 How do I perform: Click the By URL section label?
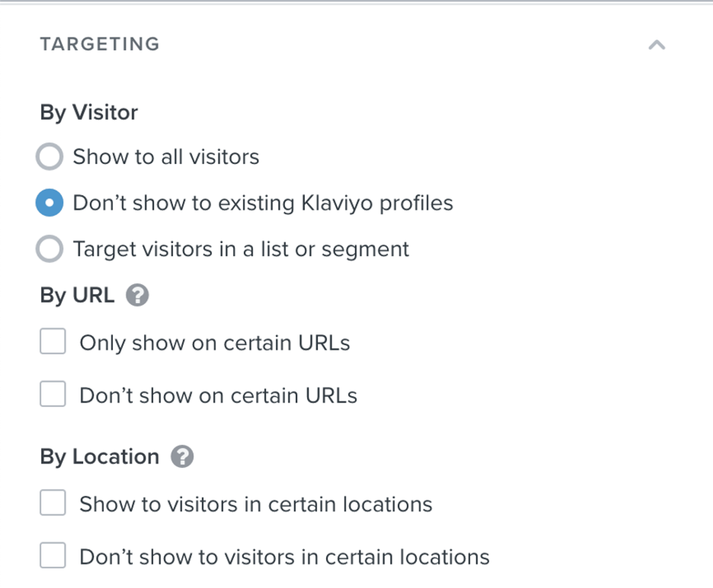(77, 295)
